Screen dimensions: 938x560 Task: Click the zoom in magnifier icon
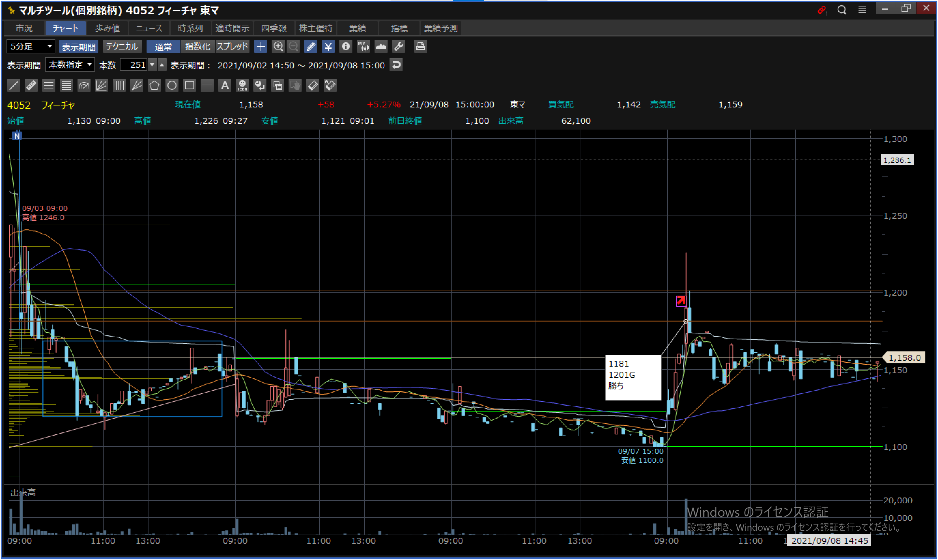pos(278,47)
